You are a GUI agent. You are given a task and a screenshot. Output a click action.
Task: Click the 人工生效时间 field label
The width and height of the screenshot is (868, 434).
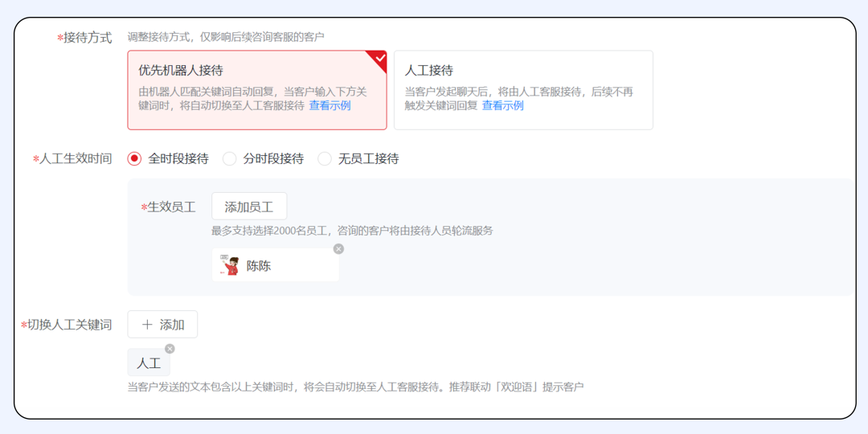pos(76,159)
